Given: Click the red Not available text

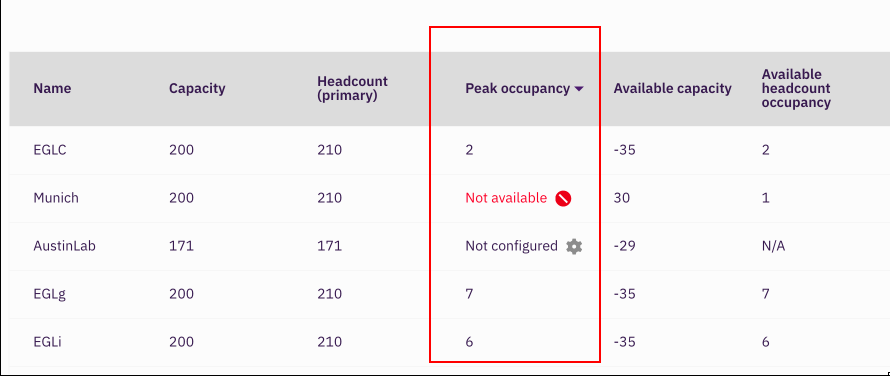Looking at the screenshot, I should pos(506,198).
